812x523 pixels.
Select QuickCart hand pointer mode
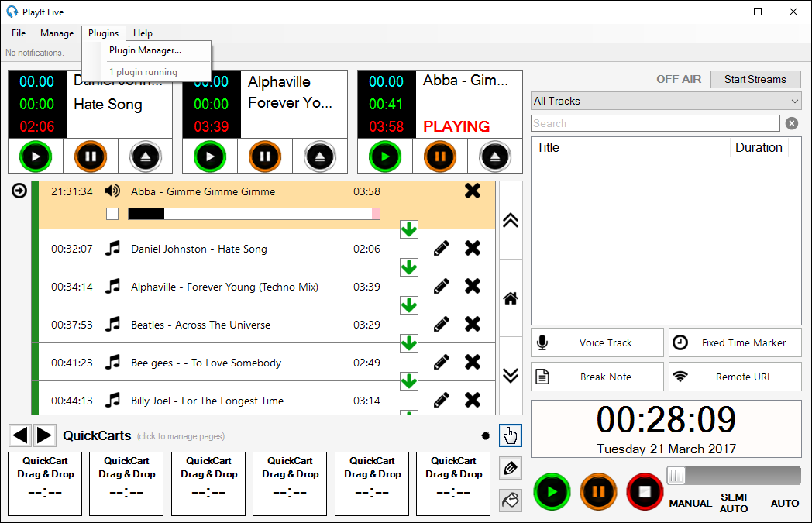(x=511, y=435)
